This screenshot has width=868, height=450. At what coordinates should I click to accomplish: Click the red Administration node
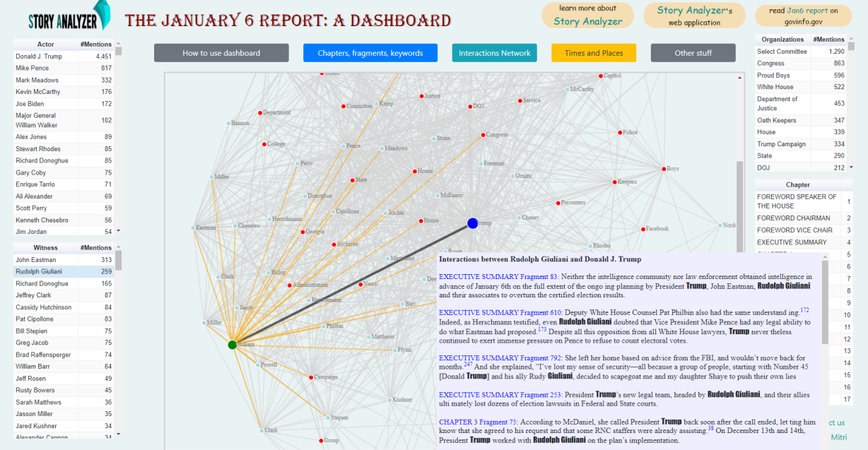click(290, 285)
